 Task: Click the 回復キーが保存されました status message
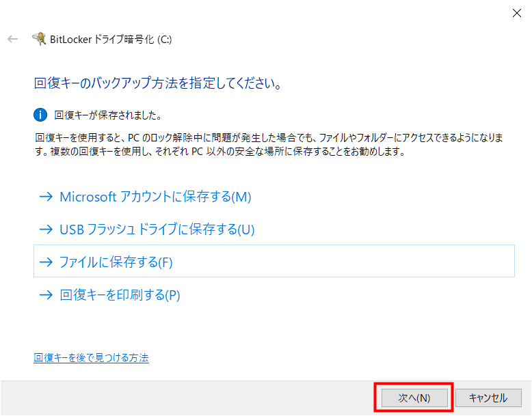107,115
